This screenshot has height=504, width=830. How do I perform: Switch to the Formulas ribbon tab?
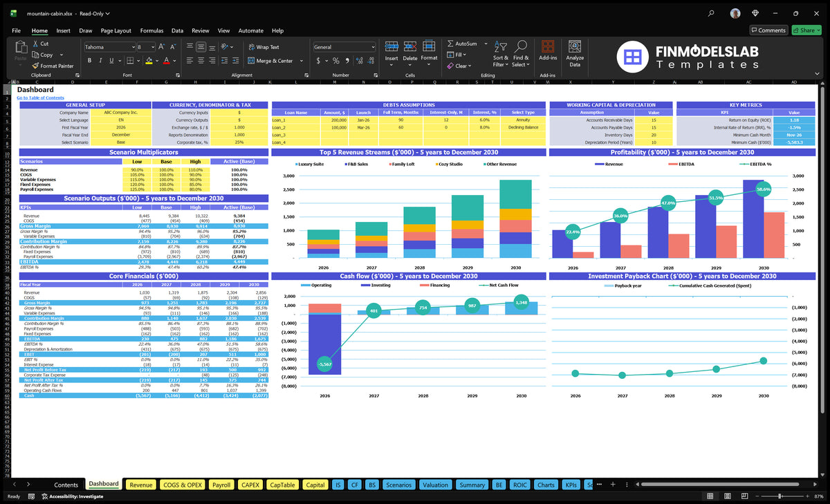[x=151, y=30]
